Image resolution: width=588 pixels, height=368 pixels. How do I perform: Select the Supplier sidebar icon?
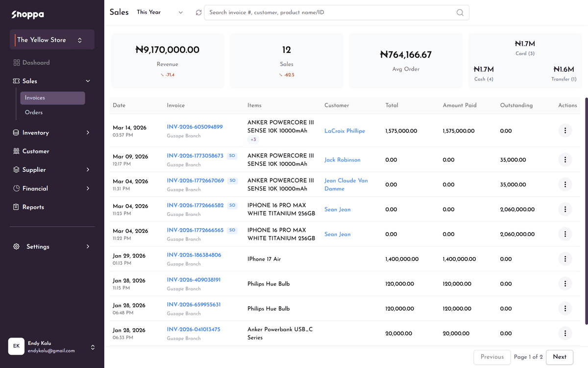pos(17,169)
